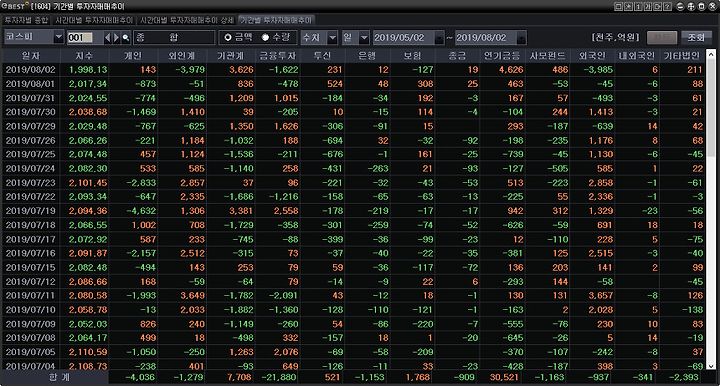Open the 투자자별 종합 tab

coord(26,20)
